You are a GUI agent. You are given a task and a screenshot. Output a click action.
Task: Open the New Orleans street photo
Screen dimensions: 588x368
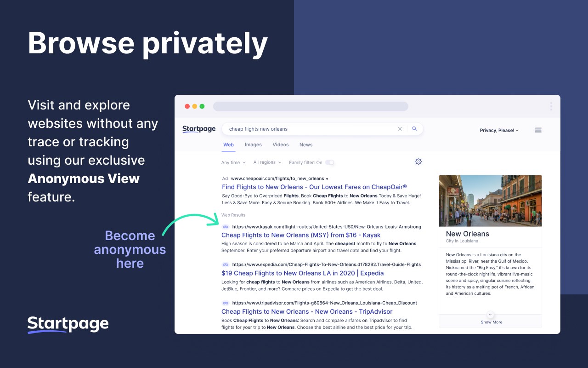coord(491,201)
